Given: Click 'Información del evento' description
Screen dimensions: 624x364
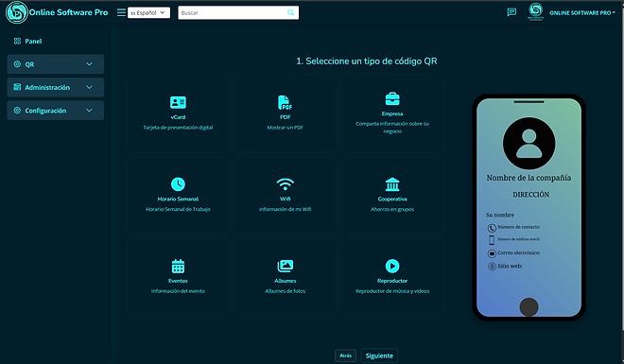Looking at the screenshot, I should pos(178,291).
